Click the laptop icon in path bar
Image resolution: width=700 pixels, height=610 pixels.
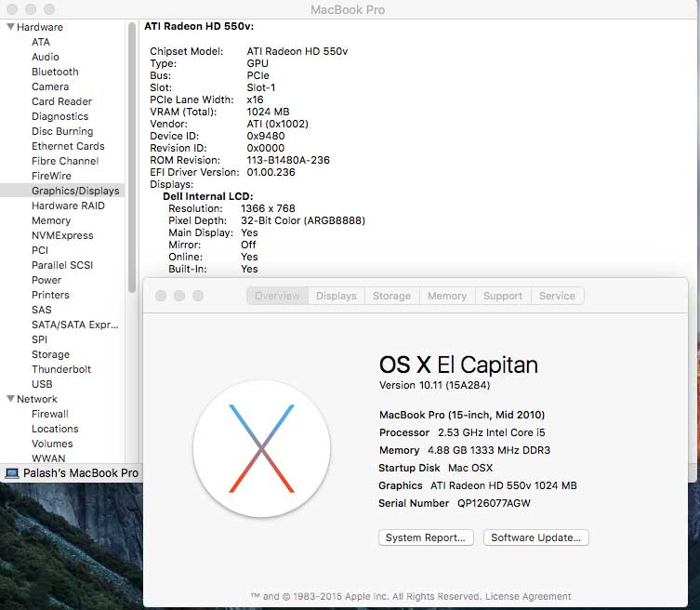pyautogui.click(x=11, y=473)
